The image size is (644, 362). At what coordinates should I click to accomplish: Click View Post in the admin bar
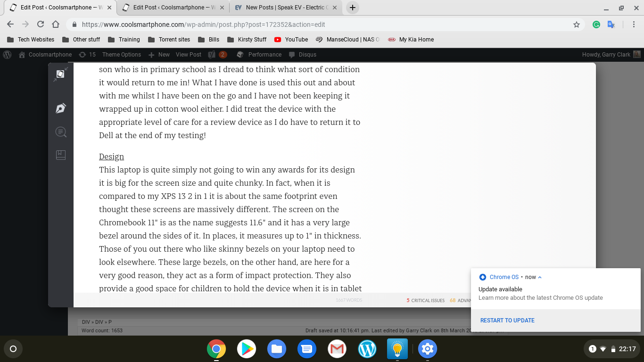tap(189, 55)
